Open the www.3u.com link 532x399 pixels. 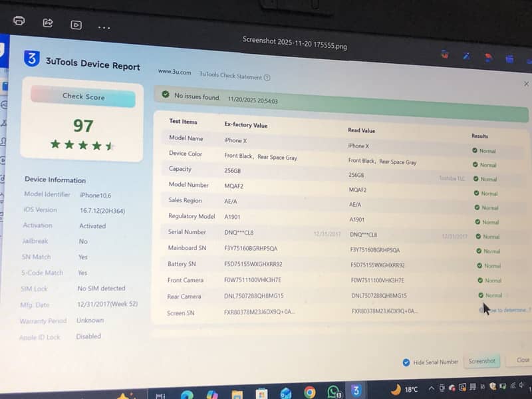click(x=174, y=72)
